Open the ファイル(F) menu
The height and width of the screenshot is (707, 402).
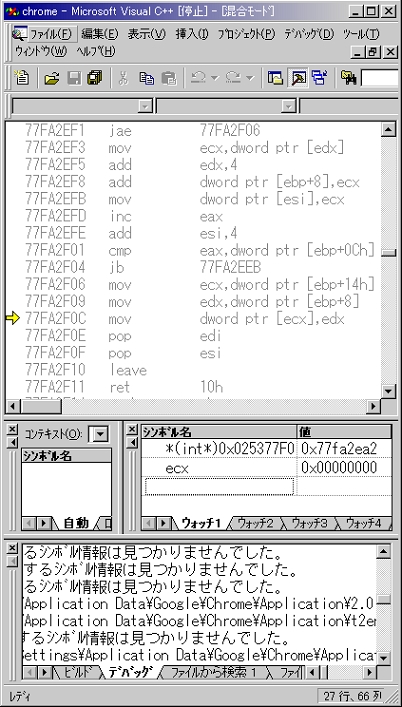(x=50, y=34)
